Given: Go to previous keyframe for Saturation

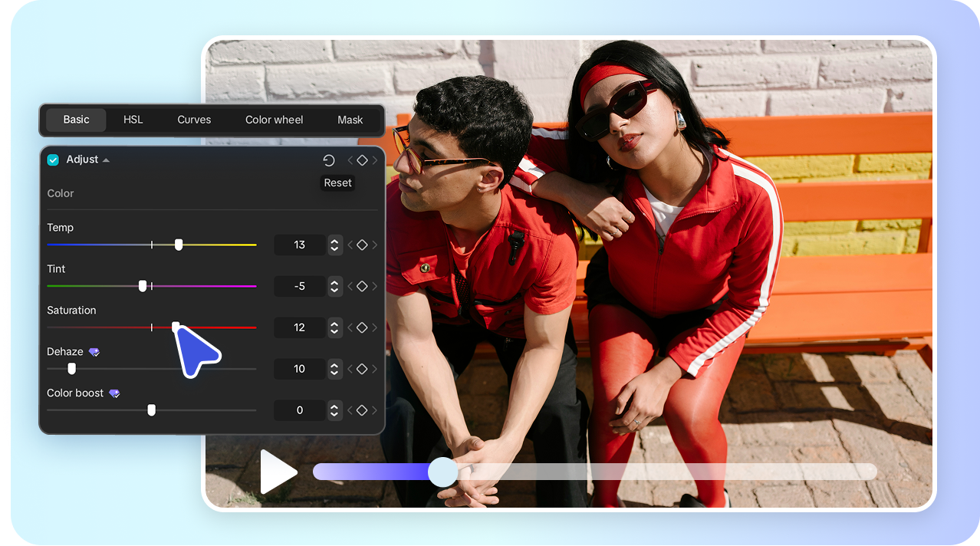Looking at the screenshot, I should (x=351, y=327).
